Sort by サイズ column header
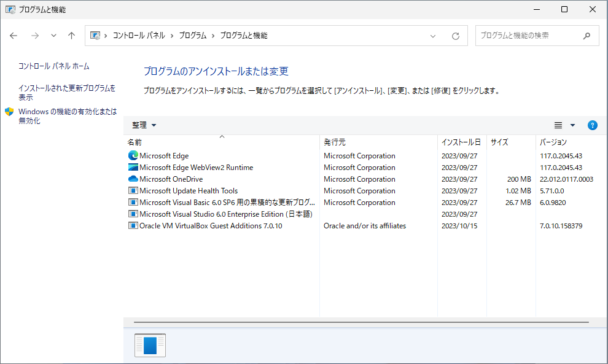Image resolution: width=608 pixels, height=364 pixels. (x=511, y=142)
